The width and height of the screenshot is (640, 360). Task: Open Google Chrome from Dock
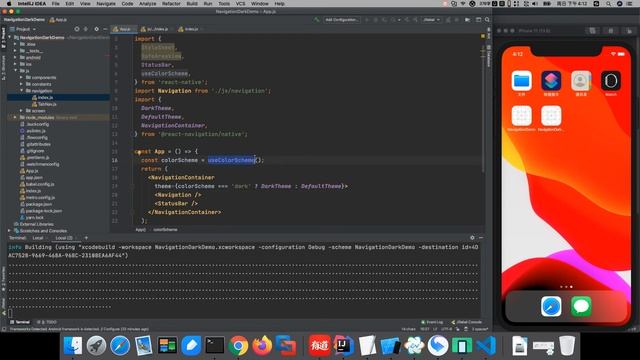click(238, 345)
